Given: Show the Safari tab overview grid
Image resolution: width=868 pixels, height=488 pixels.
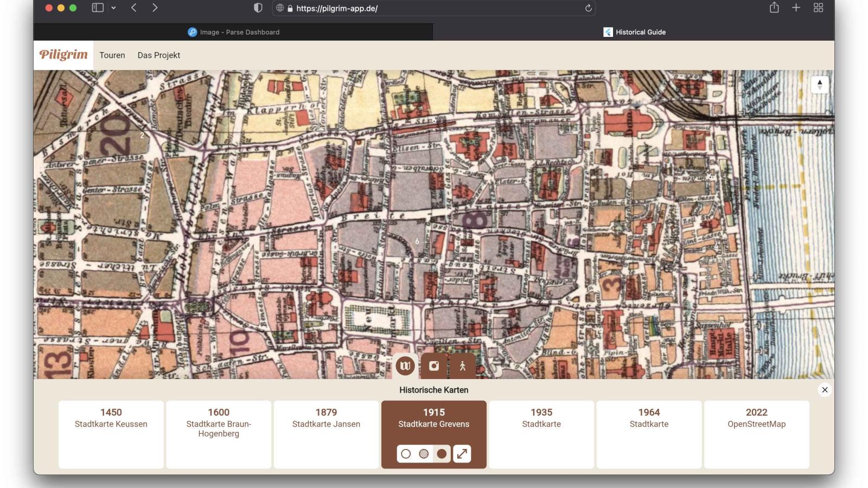Looking at the screenshot, I should (x=818, y=8).
